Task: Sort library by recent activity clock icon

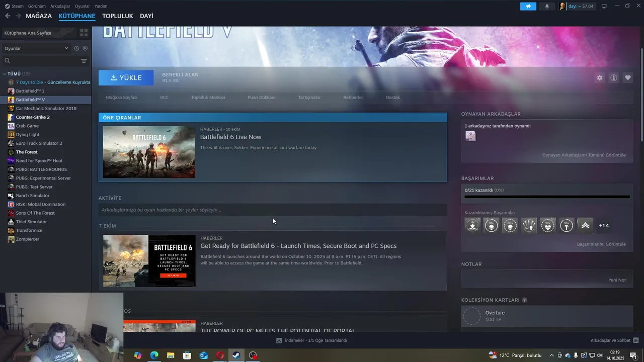Action: [x=76, y=48]
